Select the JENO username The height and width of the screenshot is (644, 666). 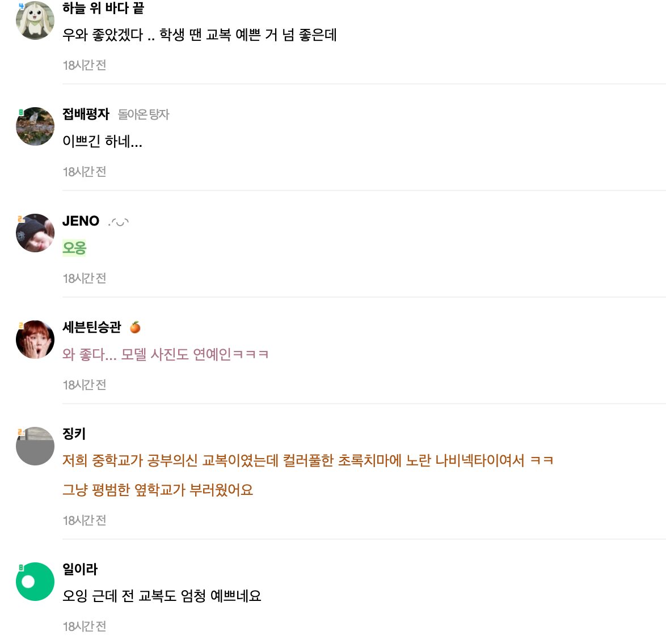[x=81, y=221]
